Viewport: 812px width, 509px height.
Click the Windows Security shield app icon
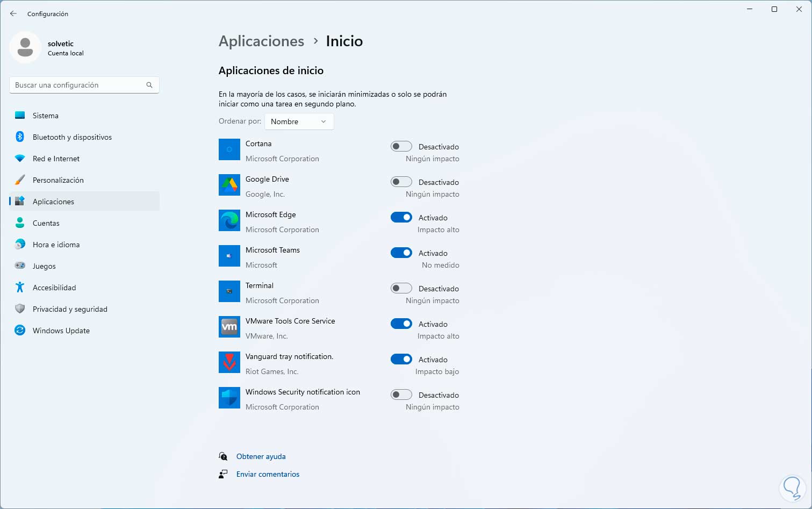coord(229,398)
